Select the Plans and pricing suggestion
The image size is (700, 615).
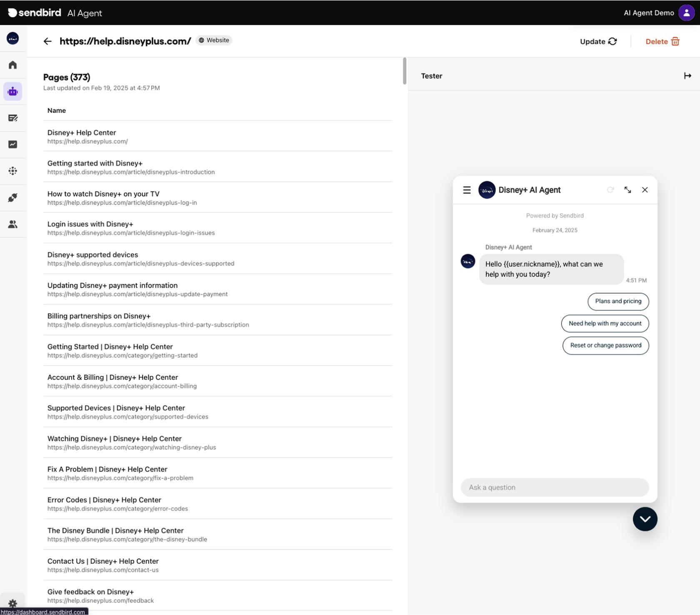pos(618,301)
